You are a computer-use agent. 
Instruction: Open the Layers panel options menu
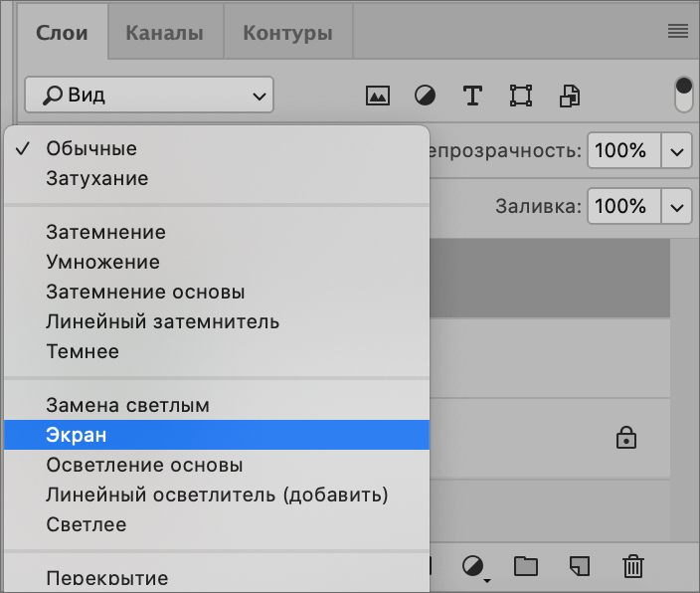point(678,31)
